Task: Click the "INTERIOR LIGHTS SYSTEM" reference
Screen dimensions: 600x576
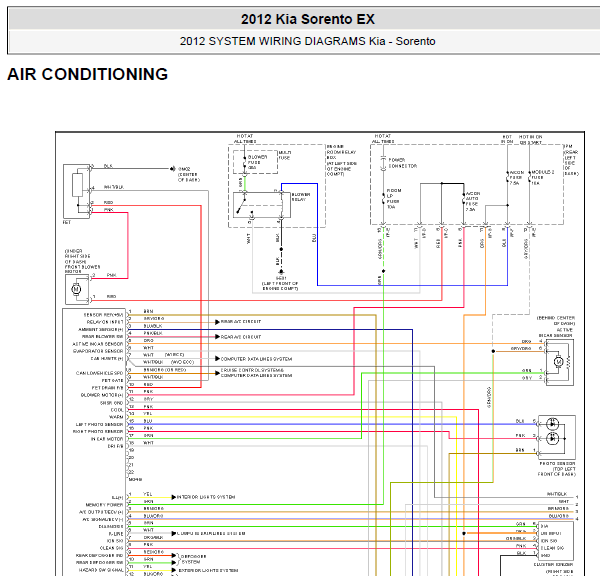Action: [206, 497]
